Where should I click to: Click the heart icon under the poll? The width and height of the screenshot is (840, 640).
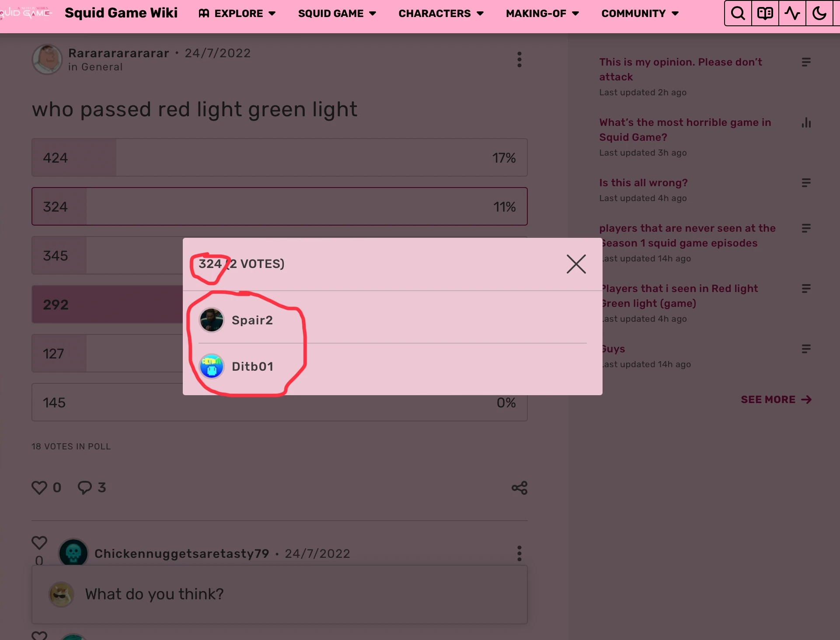[x=39, y=488]
